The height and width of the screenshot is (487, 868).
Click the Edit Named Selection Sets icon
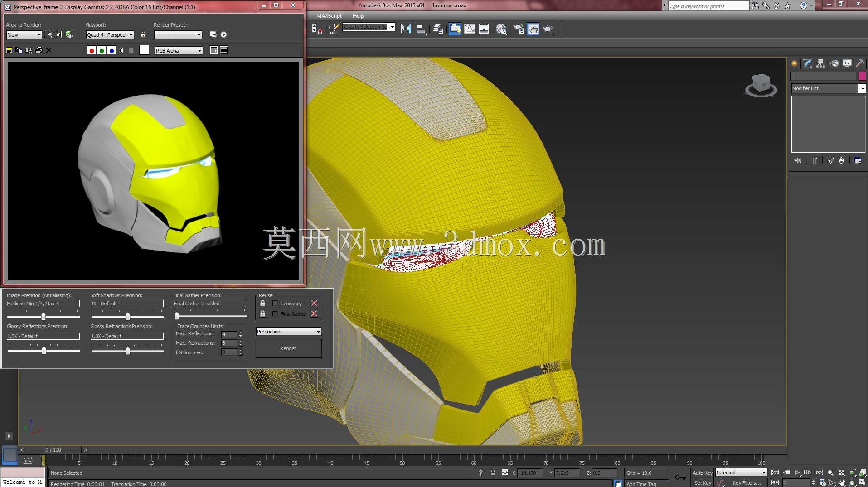[x=333, y=29]
